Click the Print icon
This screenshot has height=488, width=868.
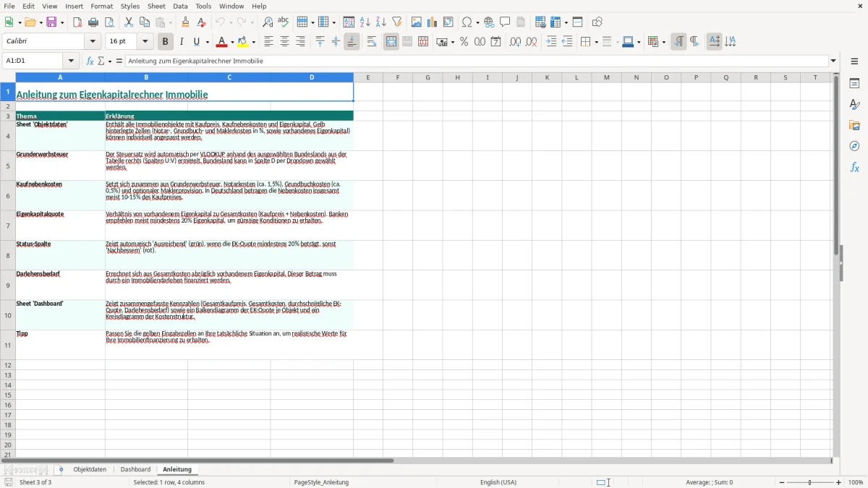[x=93, y=22]
